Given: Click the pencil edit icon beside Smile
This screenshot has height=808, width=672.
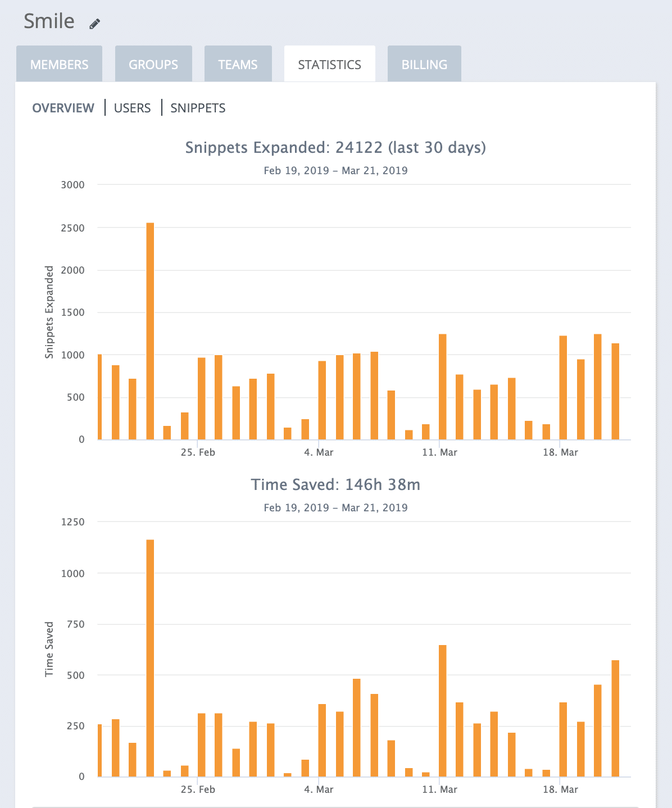Looking at the screenshot, I should tap(95, 24).
